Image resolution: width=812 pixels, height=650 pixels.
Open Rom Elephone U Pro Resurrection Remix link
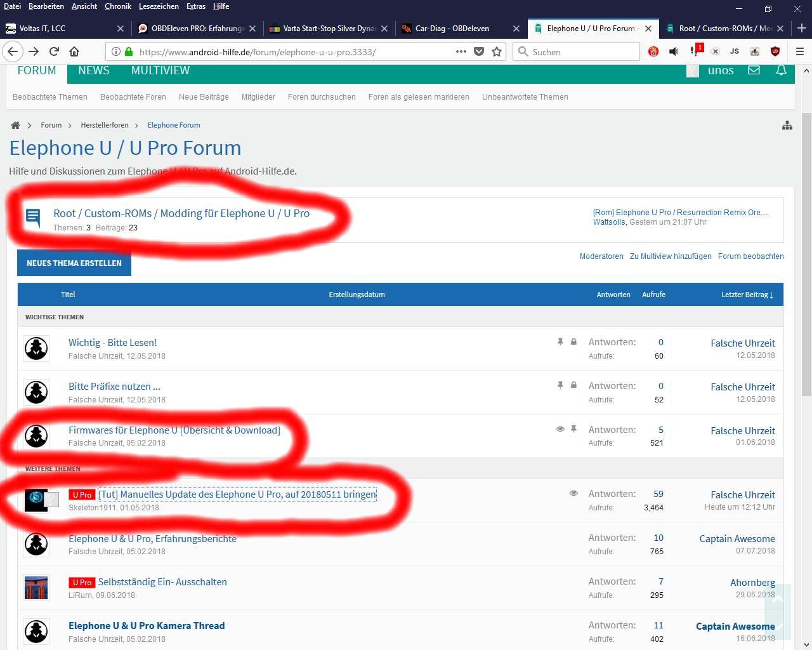click(x=680, y=212)
